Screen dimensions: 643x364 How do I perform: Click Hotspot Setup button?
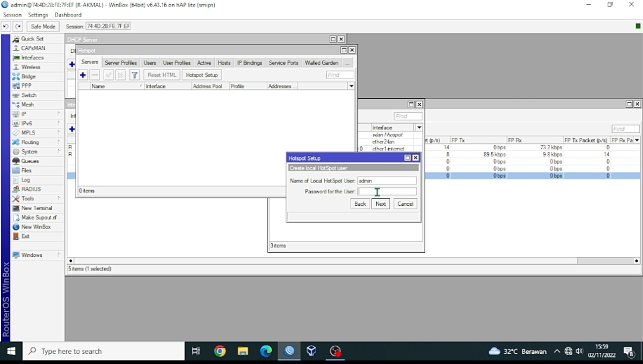201,75
